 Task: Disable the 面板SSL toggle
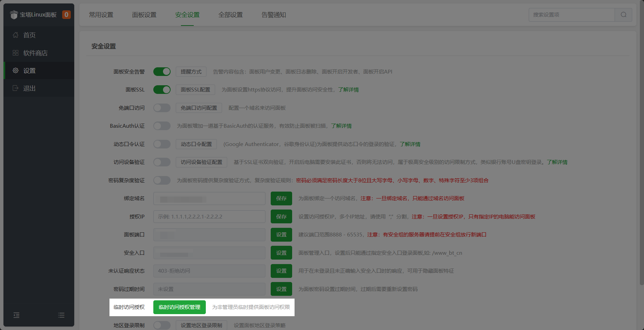tap(162, 89)
